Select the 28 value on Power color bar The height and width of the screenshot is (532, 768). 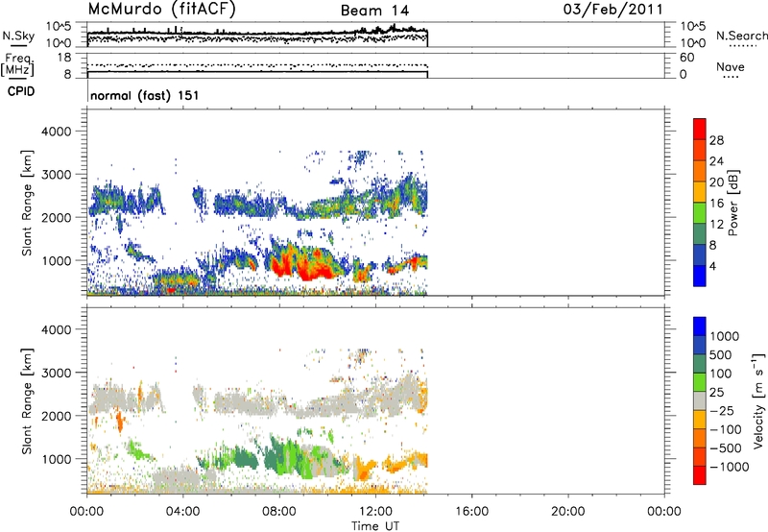716,140
